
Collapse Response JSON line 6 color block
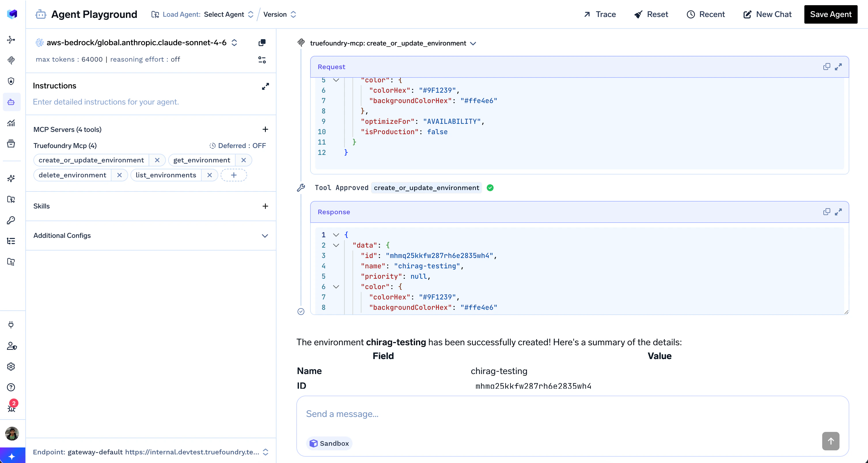[x=336, y=287]
